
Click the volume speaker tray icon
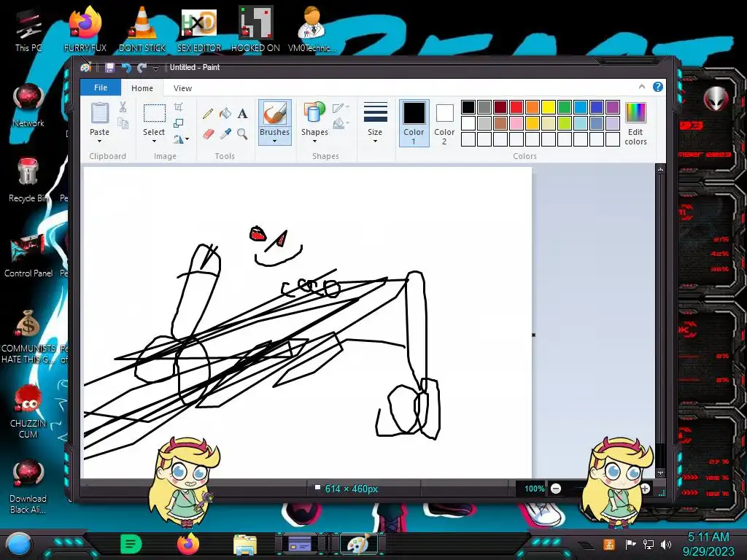(x=665, y=544)
